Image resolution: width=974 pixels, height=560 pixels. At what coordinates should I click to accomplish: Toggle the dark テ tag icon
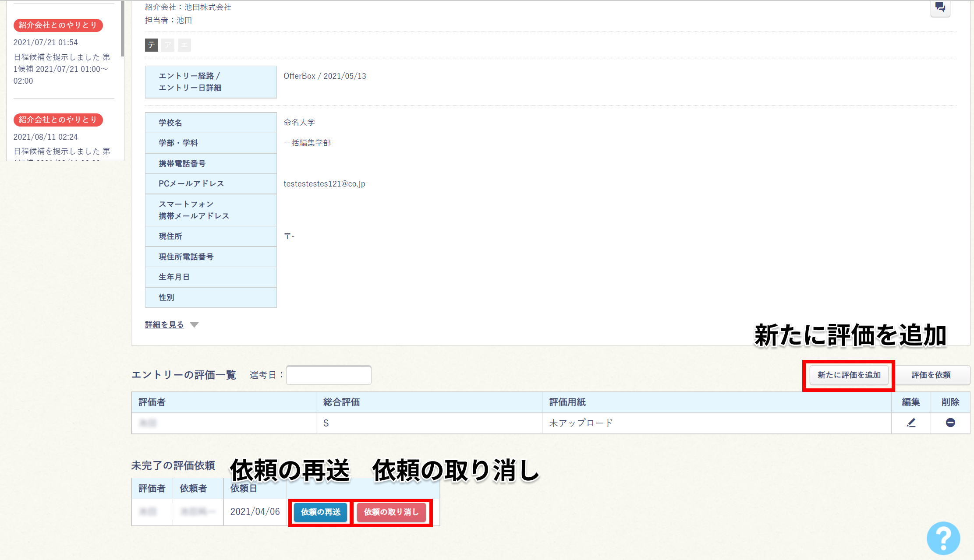coord(152,45)
